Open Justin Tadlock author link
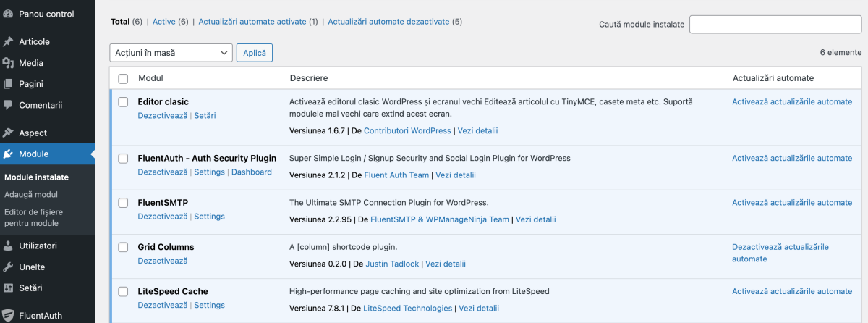Image resolution: width=868 pixels, height=323 pixels. [392, 264]
